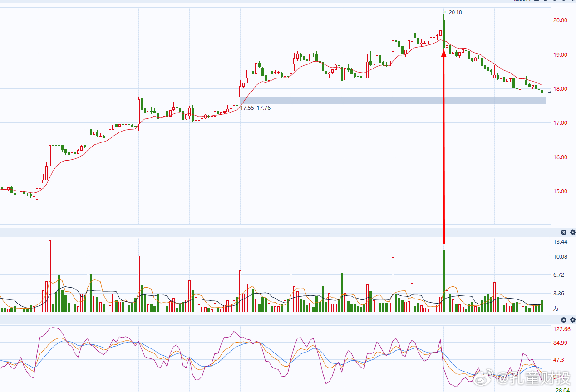Viewport: 576px width, 392px height.
Task: Click the 6.72 volume axis label
Action: click(558, 275)
